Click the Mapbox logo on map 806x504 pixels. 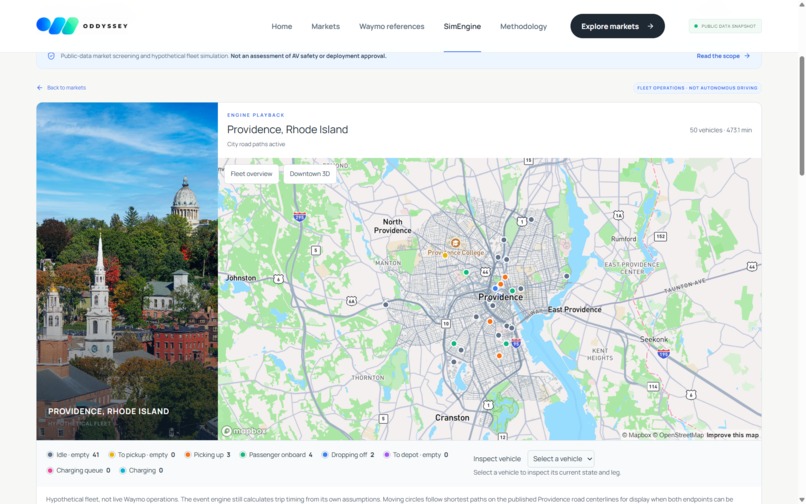pos(244,431)
